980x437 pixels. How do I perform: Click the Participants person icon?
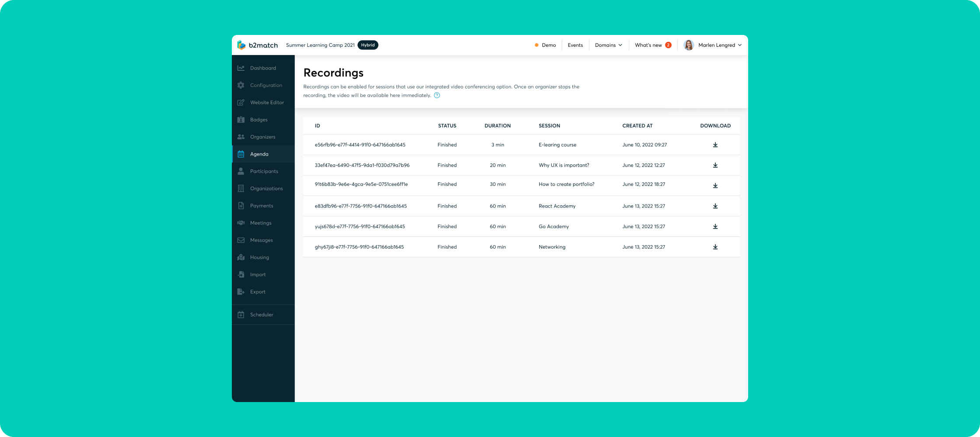coord(241,171)
